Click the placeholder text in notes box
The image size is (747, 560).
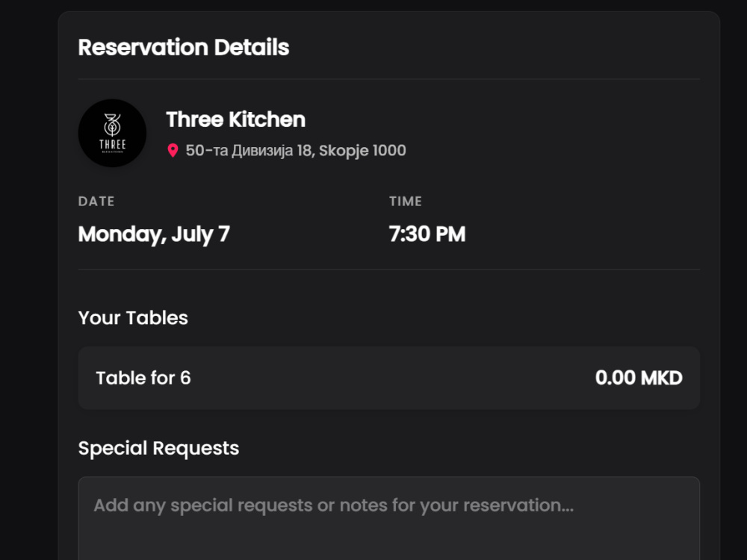[x=333, y=505]
